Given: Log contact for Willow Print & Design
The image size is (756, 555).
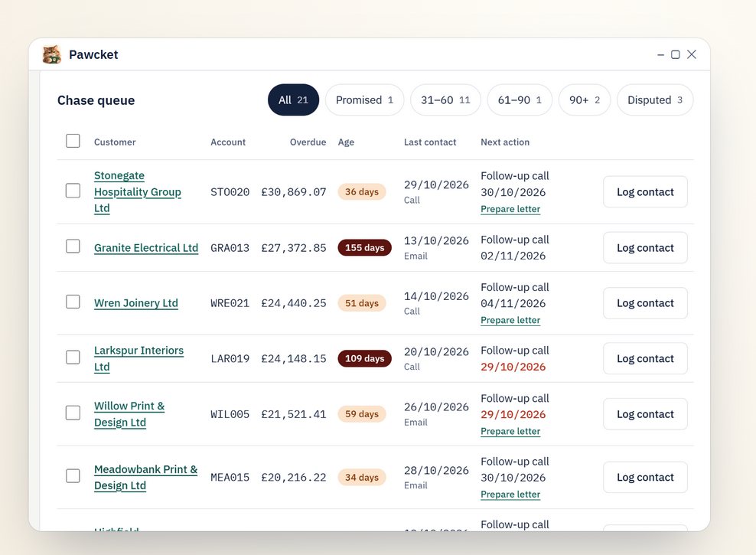Looking at the screenshot, I should click(645, 414).
